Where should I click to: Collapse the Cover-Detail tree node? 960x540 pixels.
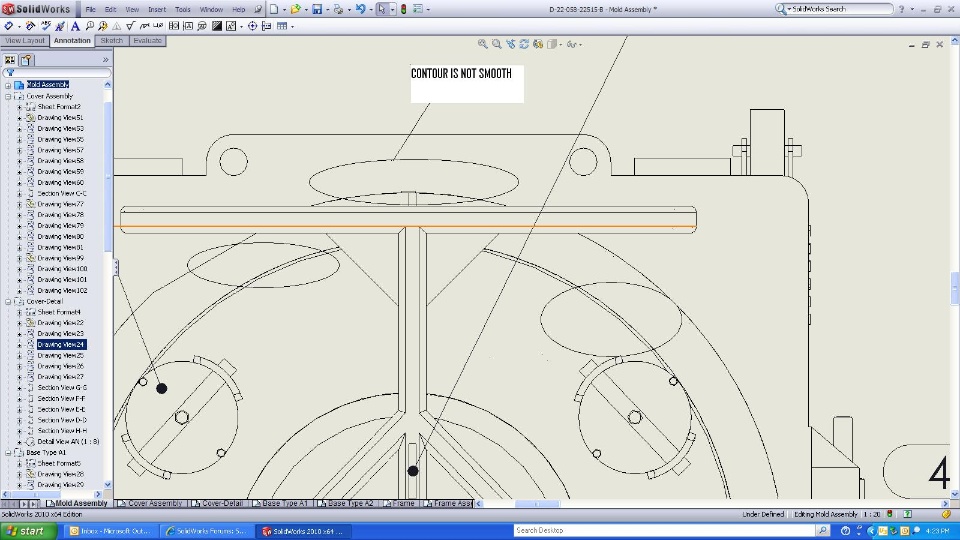point(8,301)
